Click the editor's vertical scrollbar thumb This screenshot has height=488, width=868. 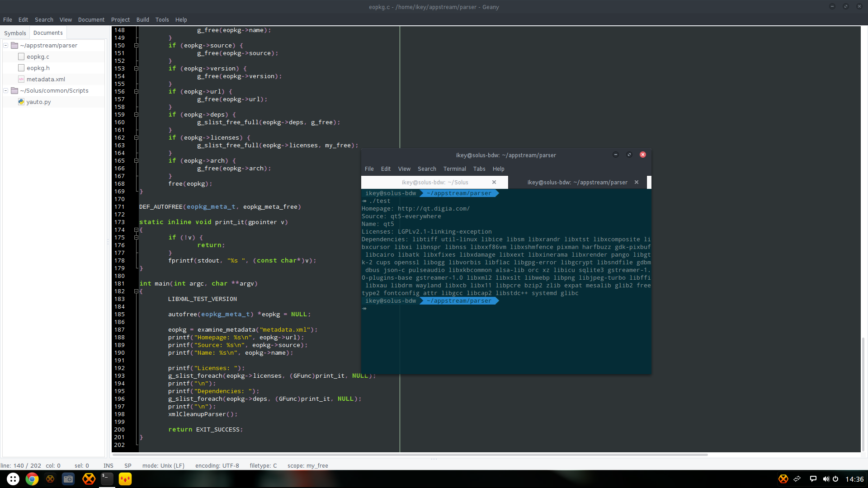[863, 393]
